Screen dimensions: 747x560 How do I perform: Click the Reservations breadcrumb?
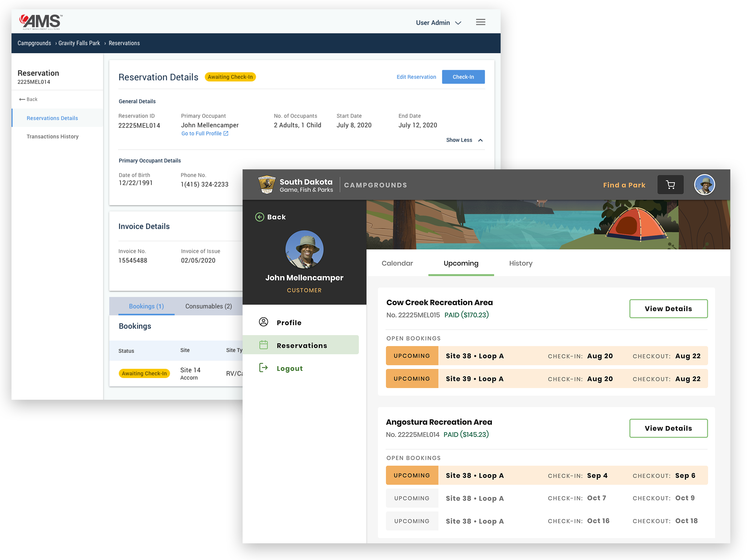124,43
